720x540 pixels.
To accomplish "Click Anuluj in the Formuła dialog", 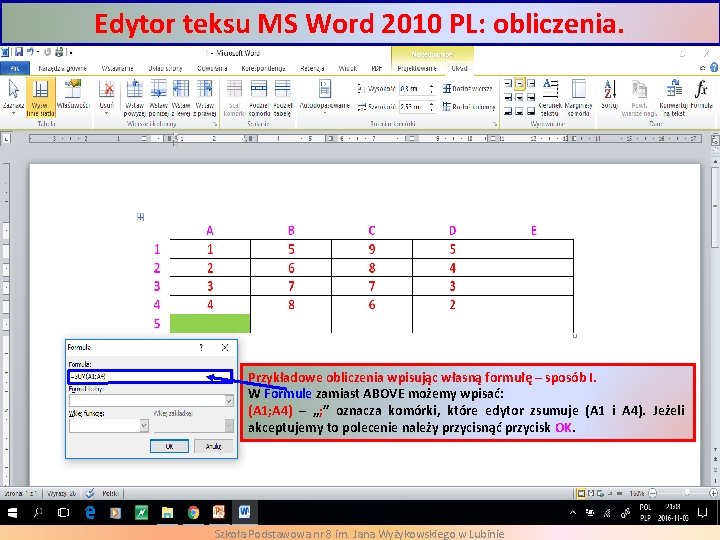I will (214, 446).
